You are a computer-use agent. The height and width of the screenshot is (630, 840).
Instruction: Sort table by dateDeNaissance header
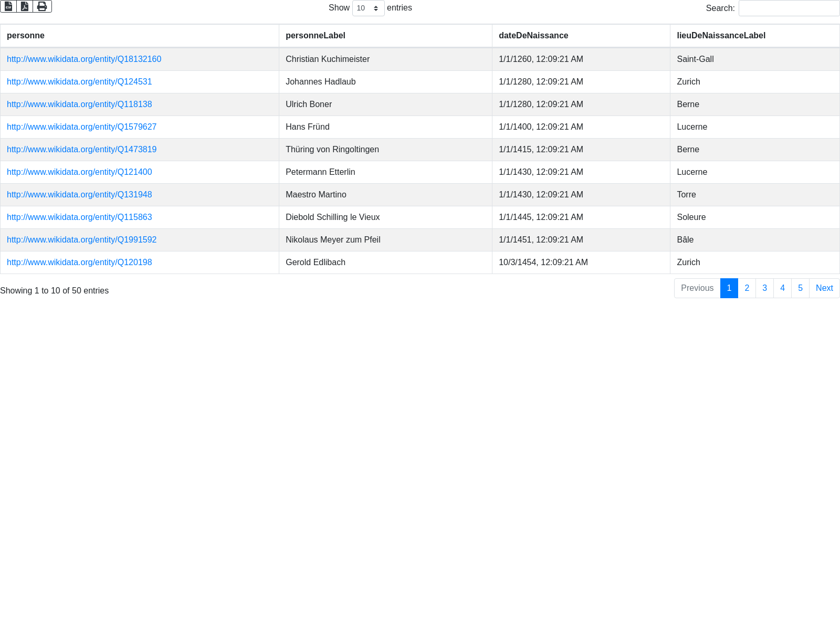533,36
